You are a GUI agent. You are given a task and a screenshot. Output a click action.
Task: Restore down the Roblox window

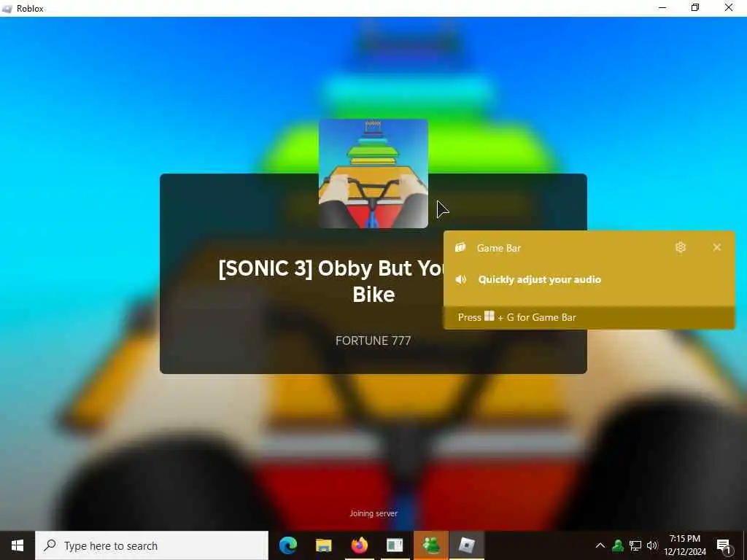click(x=695, y=7)
